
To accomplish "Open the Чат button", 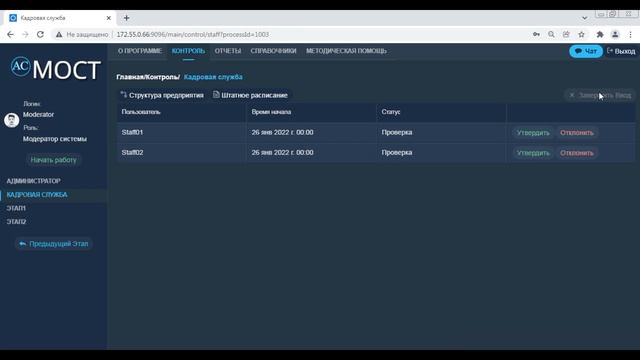I will pos(586,51).
